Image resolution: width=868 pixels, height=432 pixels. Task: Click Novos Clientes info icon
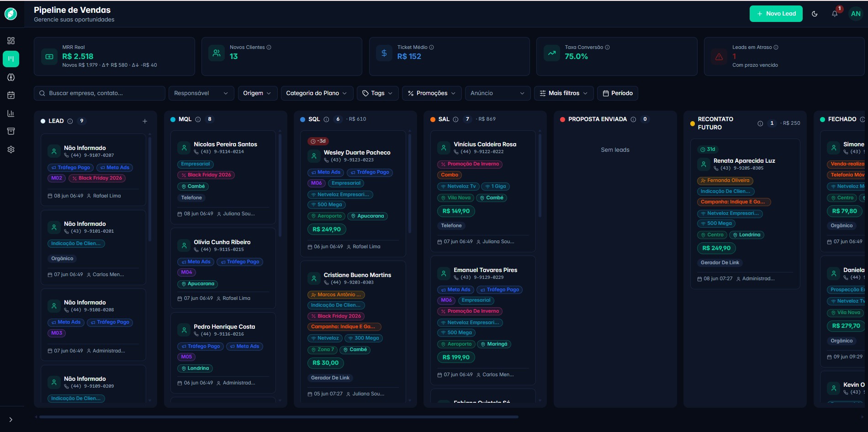[269, 47]
